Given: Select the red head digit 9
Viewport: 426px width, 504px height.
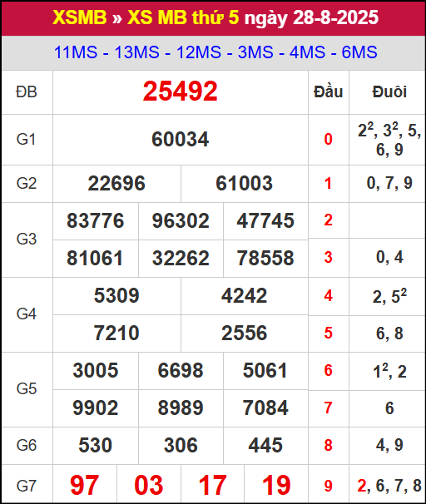Looking at the screenshot, I should pyautogui.click(x=329, y=486).
